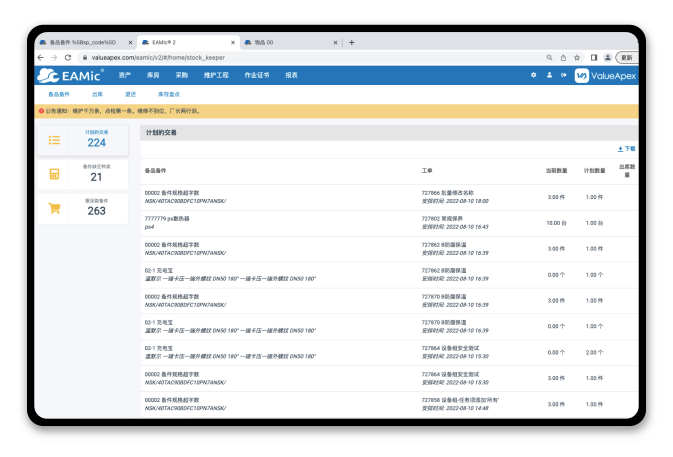Open the 报表 menu in navigation bar
The width and height of the screenshot is (673, 457).
click(291, 75)
